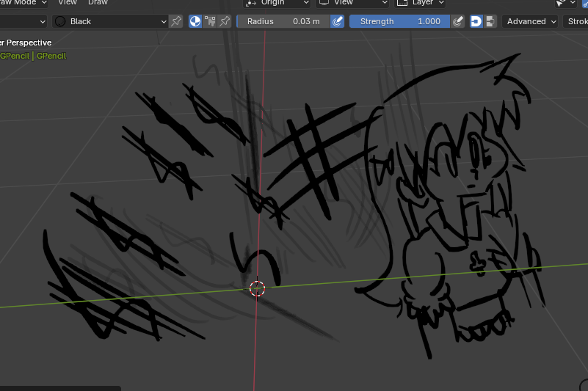Open the Stroke settings dropdown

(576, 21)
